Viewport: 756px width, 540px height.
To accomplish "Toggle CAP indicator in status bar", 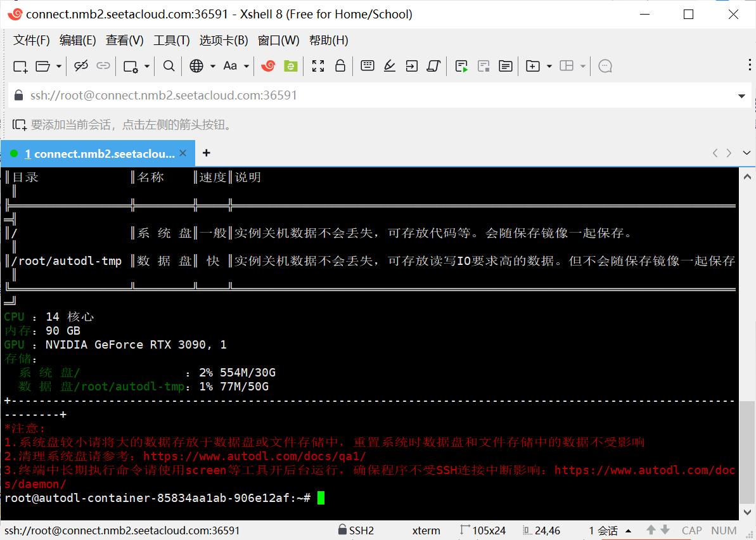I will pos(691,530).
